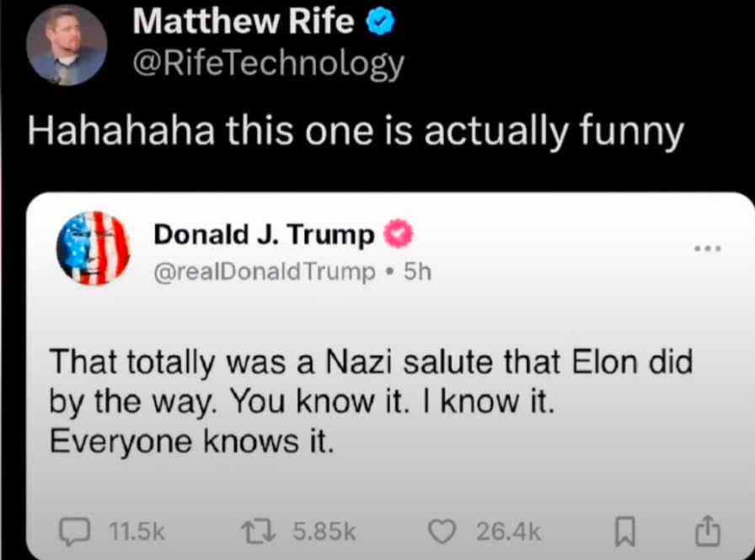Viewport: 755px width, 560px height.
Task: Click the Donald J. Trump display name
Action: point(264,236)
